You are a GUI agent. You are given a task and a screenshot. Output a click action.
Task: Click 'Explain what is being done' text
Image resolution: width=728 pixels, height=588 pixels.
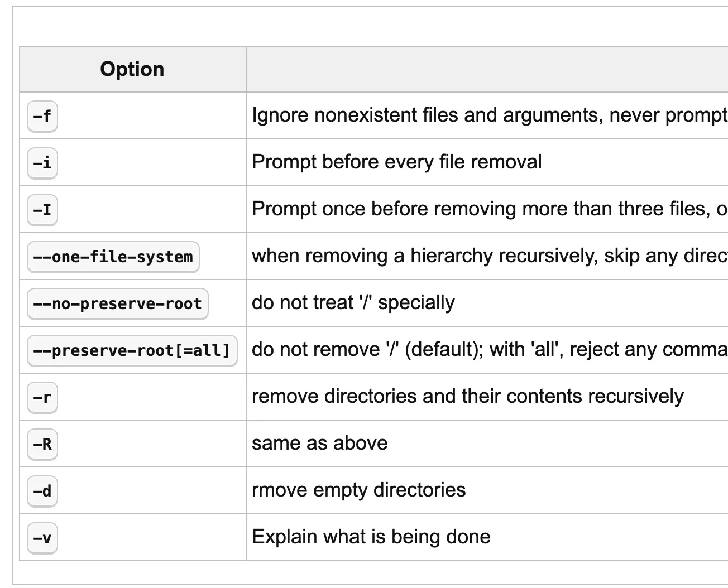[371, 537]
